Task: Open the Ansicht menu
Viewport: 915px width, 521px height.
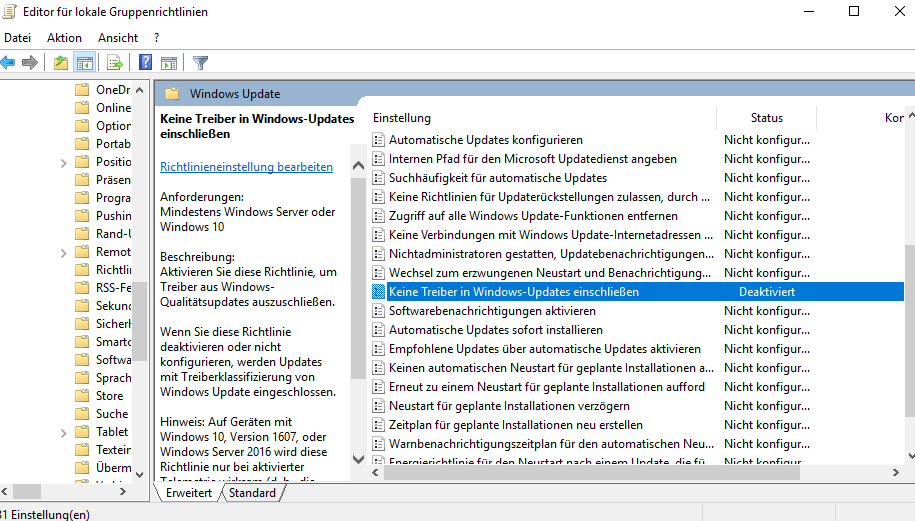Action: click(x=118, y=38)
